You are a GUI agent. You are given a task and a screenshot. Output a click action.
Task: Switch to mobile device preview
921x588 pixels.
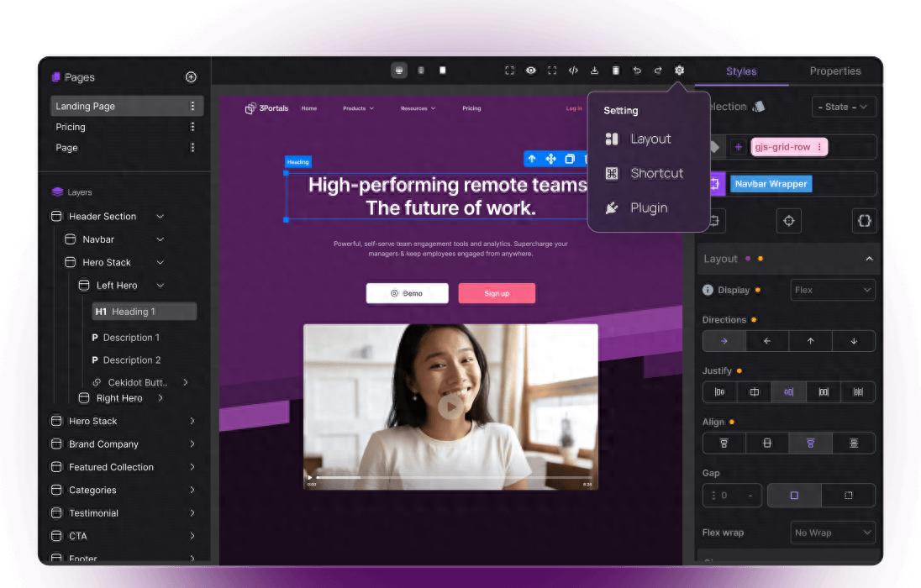pyautogui.click(x=443, y=71)
